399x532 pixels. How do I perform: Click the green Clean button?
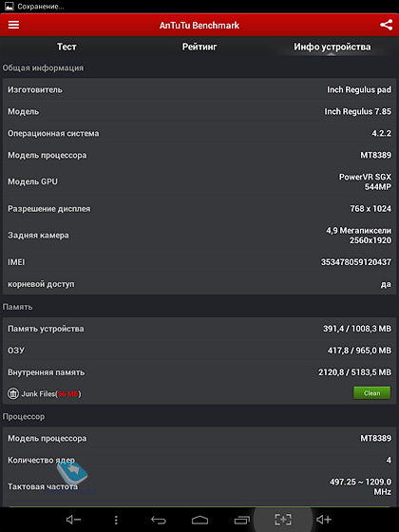click(371, 393)
